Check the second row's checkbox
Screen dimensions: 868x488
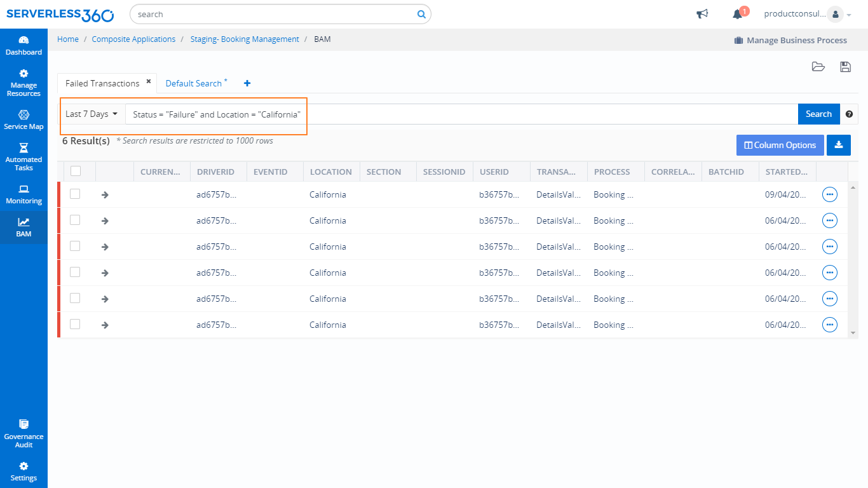[75, 220]
